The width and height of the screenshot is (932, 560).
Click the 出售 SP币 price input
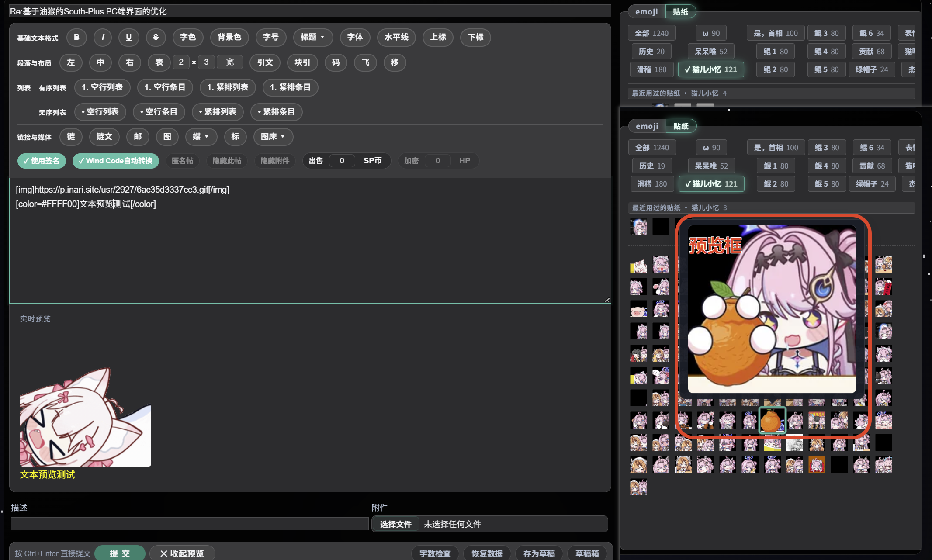(342, 161)
